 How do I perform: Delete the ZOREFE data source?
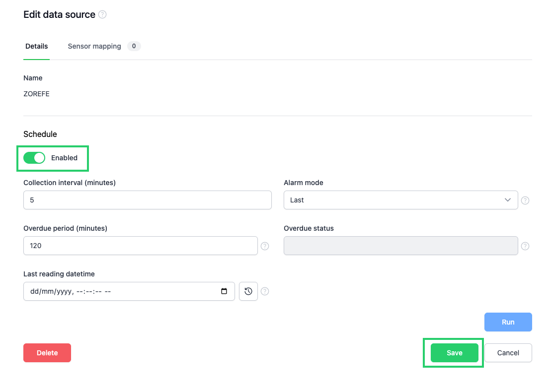point(47,352)
